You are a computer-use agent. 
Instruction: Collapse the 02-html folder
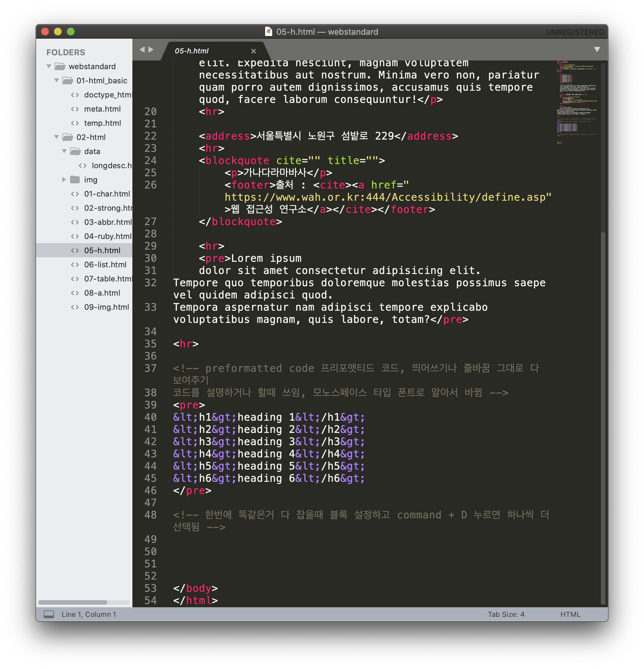click(x=57, y=137)
